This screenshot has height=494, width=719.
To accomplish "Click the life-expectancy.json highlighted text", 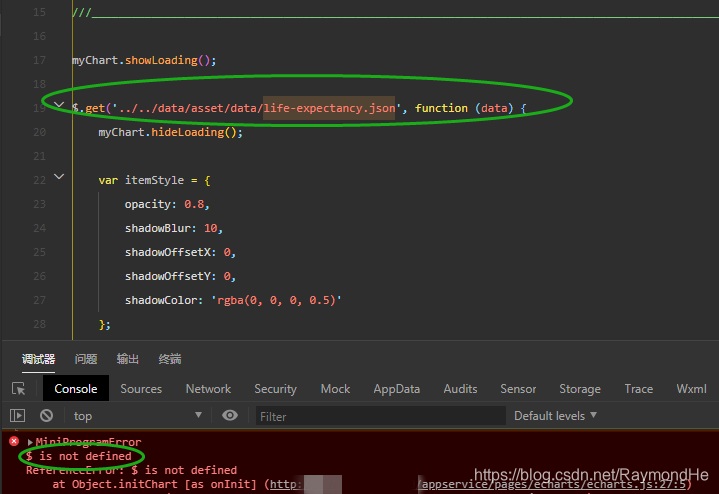I will 329,108.
